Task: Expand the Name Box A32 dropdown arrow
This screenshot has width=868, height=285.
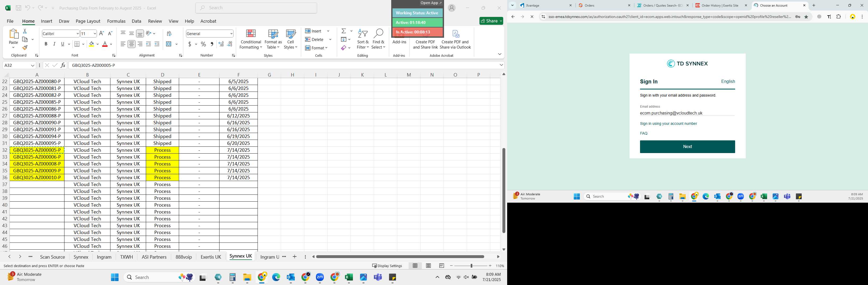Action: [x=33, y=65]
